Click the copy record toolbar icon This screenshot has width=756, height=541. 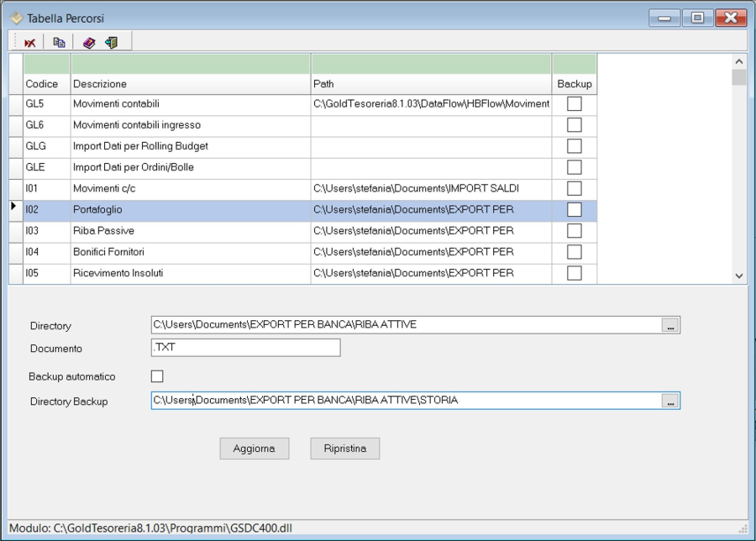(59, 42)
